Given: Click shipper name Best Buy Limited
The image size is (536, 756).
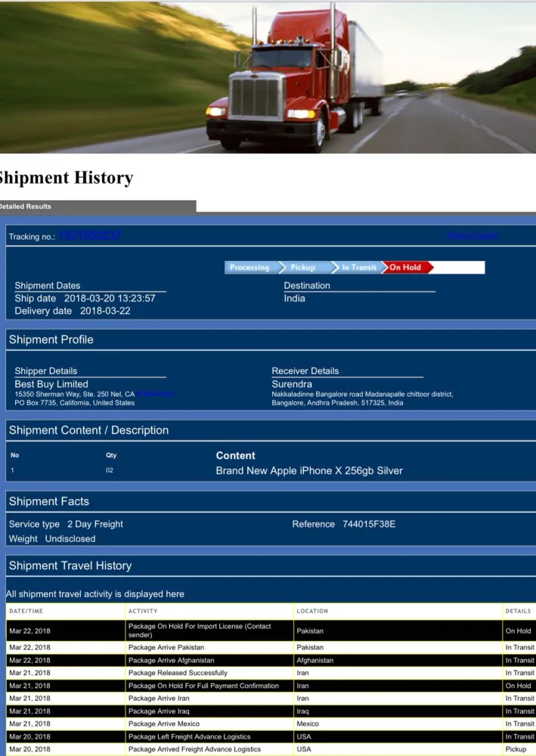Looking at the screenshot, I should point(51,384).
